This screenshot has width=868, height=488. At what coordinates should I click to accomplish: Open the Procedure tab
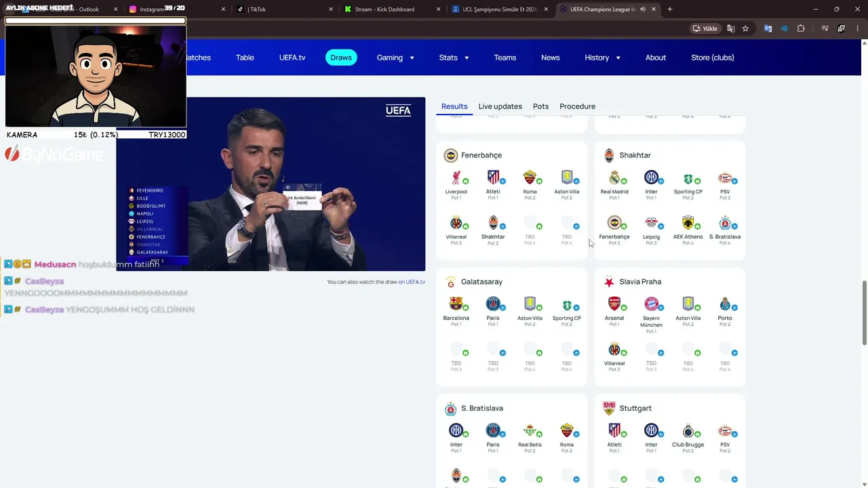(577, 106)
